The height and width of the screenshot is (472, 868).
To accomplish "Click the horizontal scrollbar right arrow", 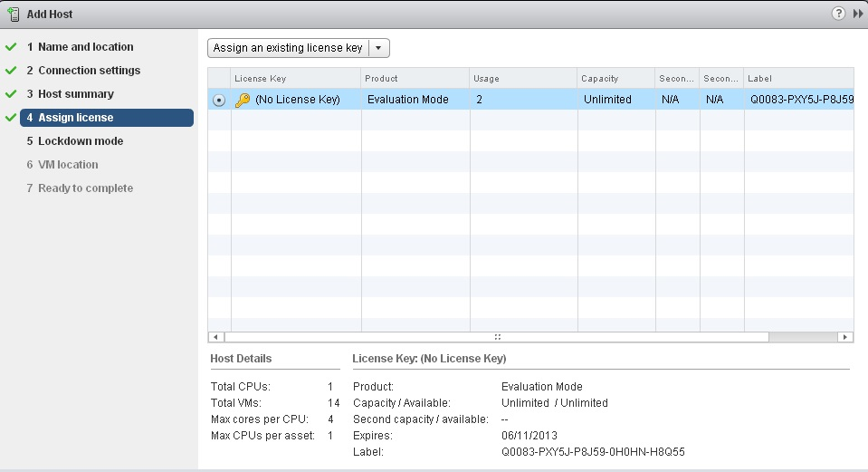I will coord(845,337).
